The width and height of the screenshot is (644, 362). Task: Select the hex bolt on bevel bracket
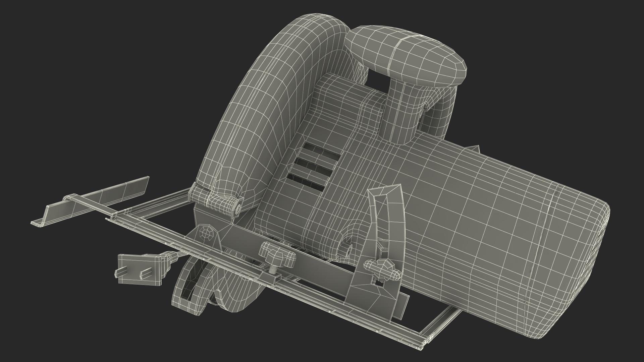tap(206, 232)
